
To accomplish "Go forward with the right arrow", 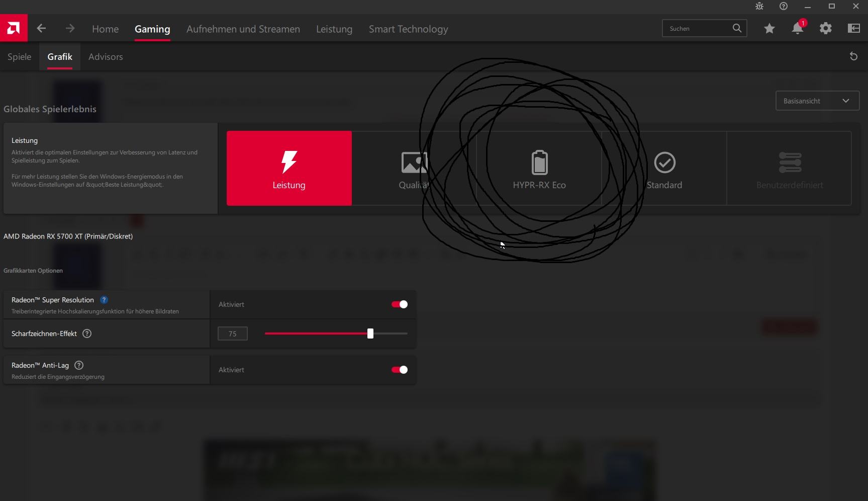I will [x=70, y=29].
